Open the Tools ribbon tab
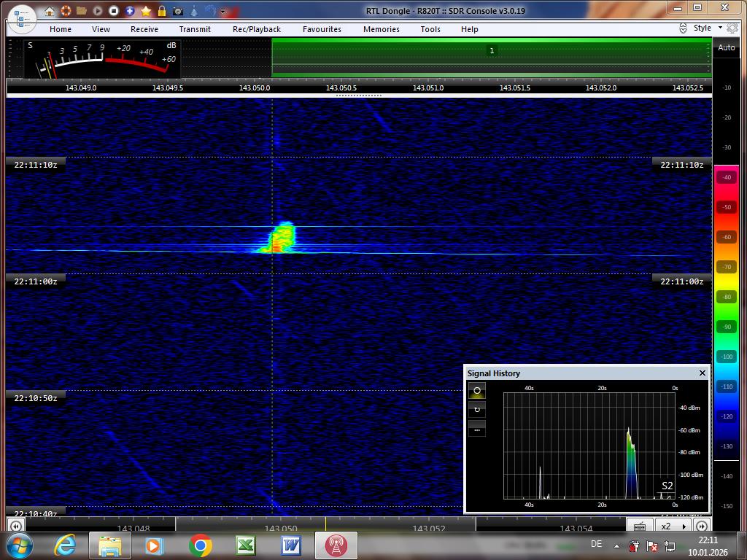Image resolution: width=747 pixels, height=560 pixels. tap(430, 29)
